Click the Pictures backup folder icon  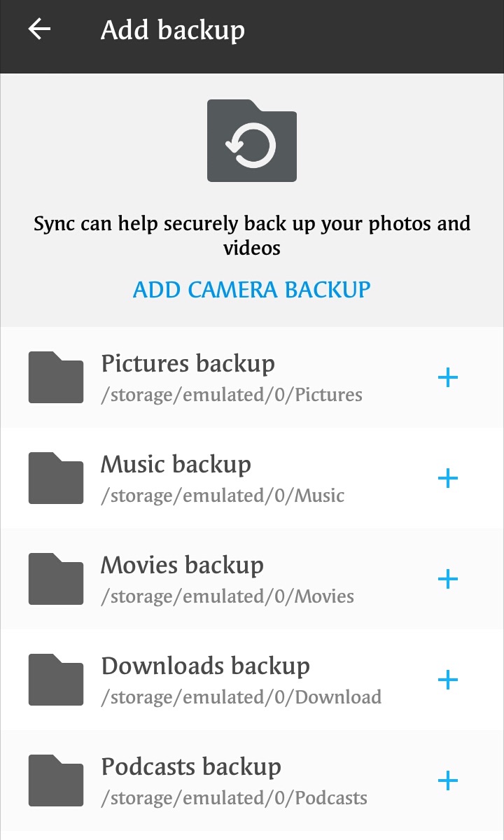point(56,378)
